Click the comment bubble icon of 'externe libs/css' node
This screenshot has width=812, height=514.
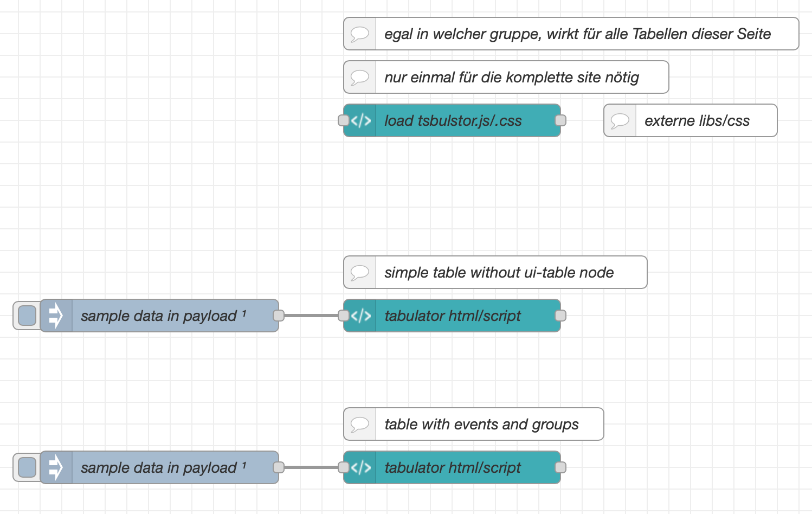point(620,120)
